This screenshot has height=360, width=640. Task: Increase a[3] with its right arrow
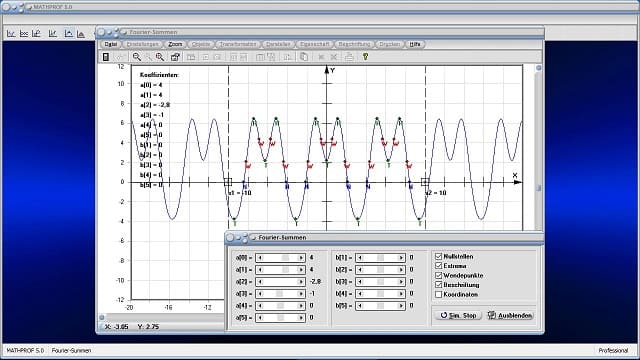301,293
